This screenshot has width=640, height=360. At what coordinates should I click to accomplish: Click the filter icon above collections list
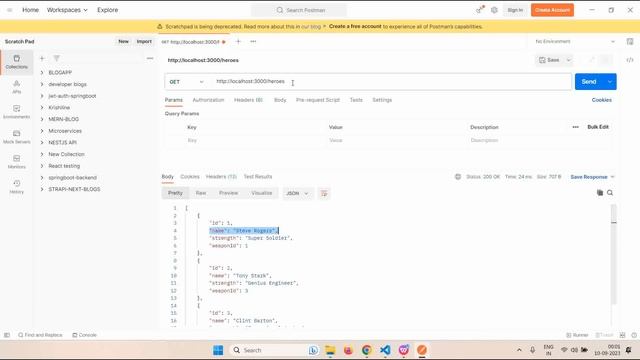[56, 58]
